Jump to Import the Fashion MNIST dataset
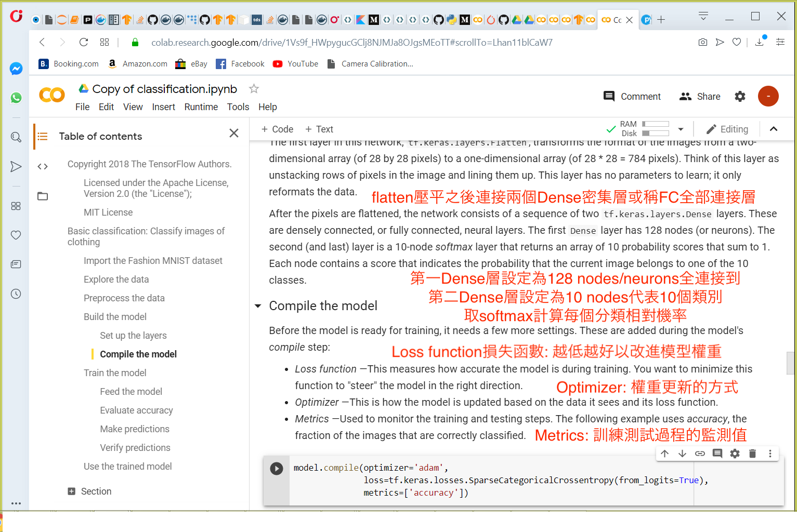The width and height of the screenshot is (797, 532). coord(153,260)
